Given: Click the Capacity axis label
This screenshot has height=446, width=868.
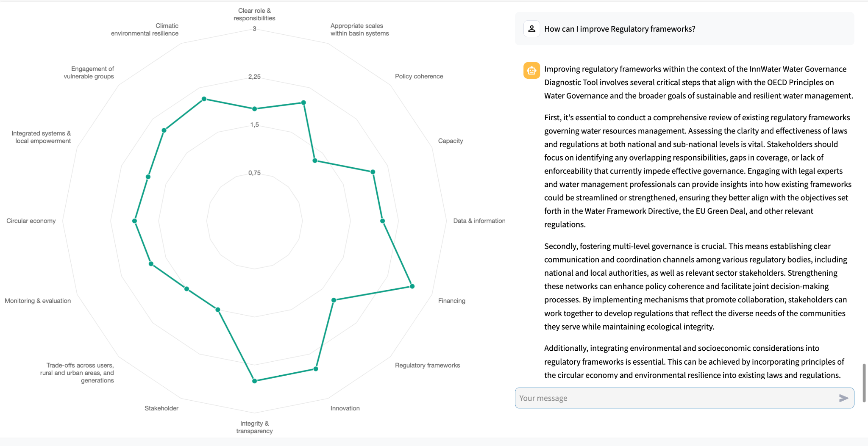Looking at the screenshot, I should [451, 141].
